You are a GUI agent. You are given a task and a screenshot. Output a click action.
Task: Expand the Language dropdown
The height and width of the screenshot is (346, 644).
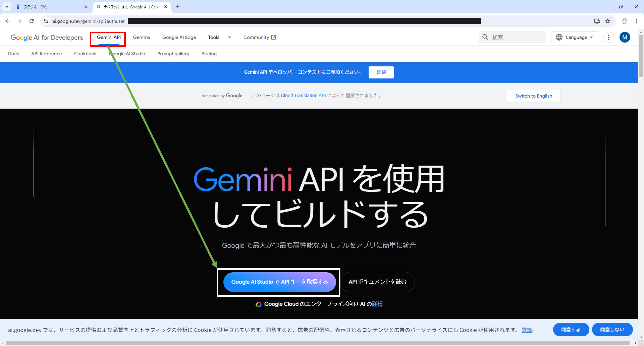coord(574,37)
